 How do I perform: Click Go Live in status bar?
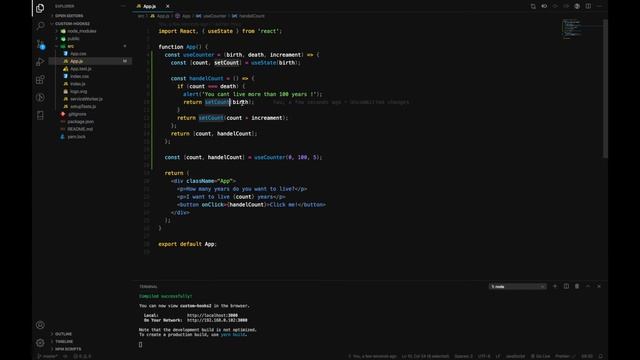(x=540, y=356)
